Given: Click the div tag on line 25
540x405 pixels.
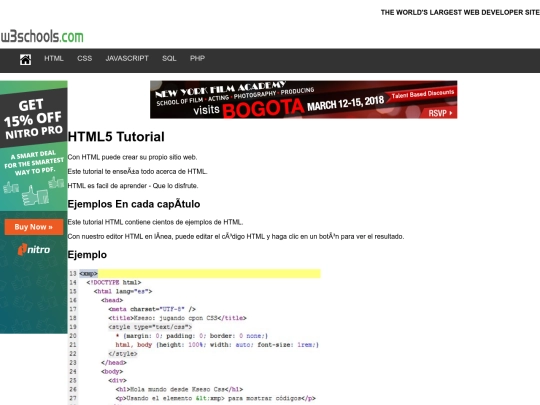Looking at the screenshot, I should coord(117,381).
